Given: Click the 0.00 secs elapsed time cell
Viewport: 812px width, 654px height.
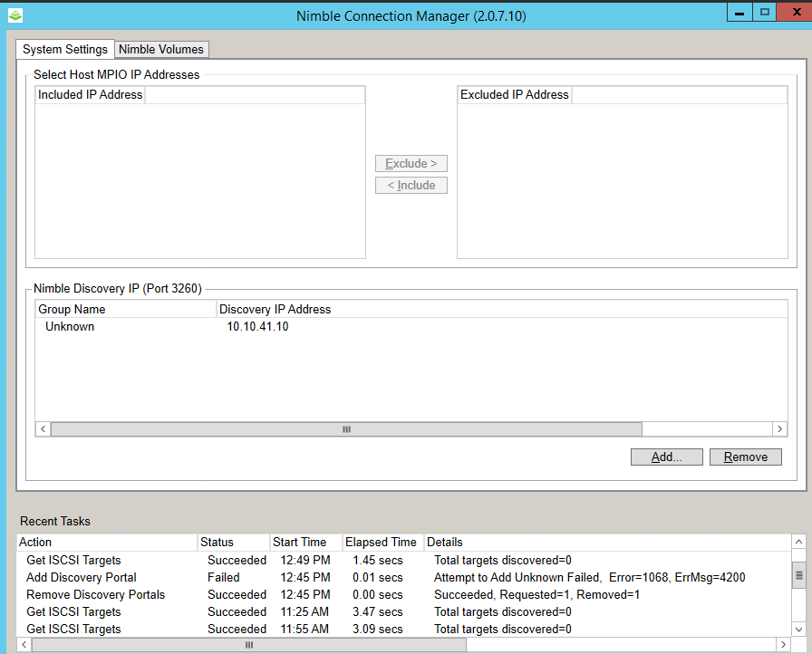Looking at the screenshot, I should pos(378,594).
